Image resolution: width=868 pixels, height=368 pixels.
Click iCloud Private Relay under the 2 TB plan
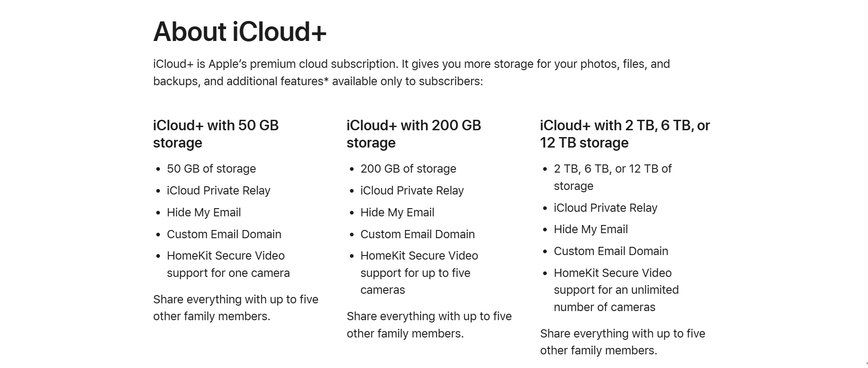click(605, 208)
